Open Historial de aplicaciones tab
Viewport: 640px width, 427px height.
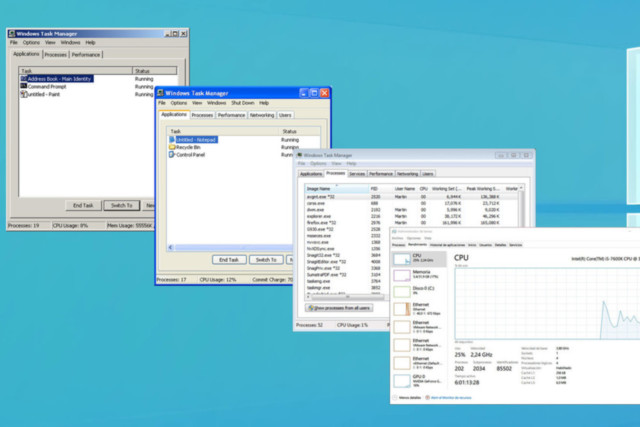click(x=447, y=245)
